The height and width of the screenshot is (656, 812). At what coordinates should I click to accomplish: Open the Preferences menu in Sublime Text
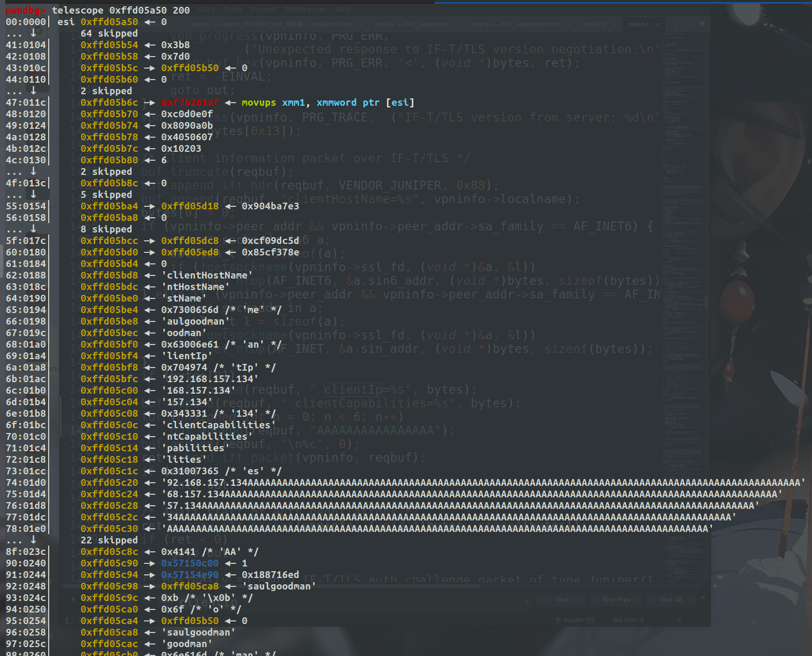click(306, 9)
